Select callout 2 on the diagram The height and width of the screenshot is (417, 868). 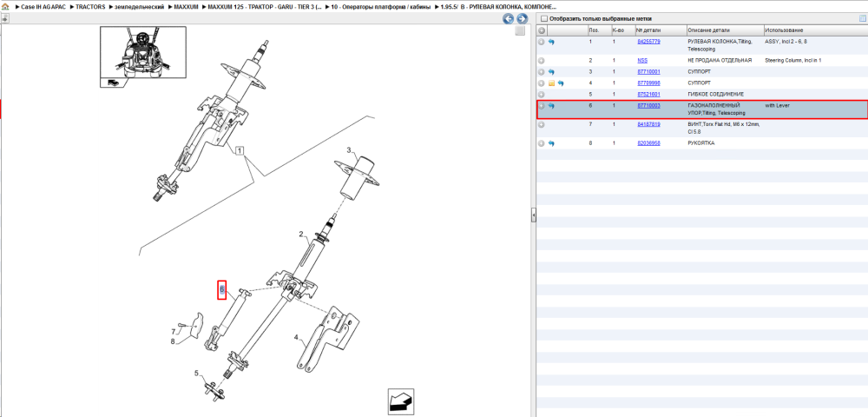coord(301,235)
